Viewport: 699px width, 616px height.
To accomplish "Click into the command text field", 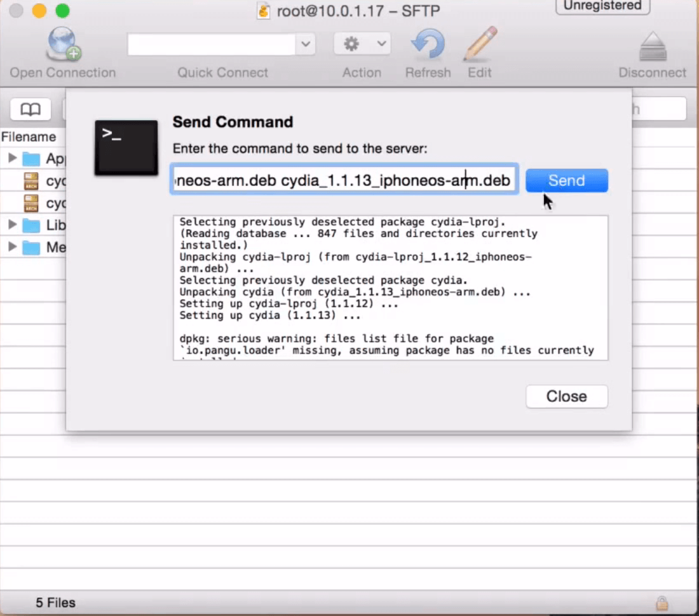I will pyautogui.click(x=344, y=180).
